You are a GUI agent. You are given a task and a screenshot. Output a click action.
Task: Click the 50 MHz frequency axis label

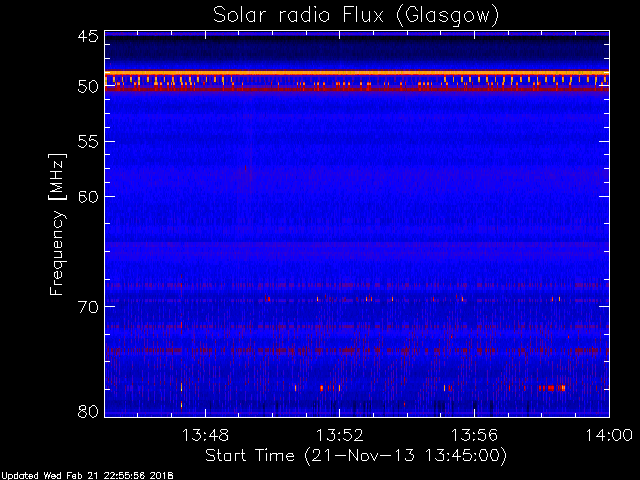click(88, 87)
